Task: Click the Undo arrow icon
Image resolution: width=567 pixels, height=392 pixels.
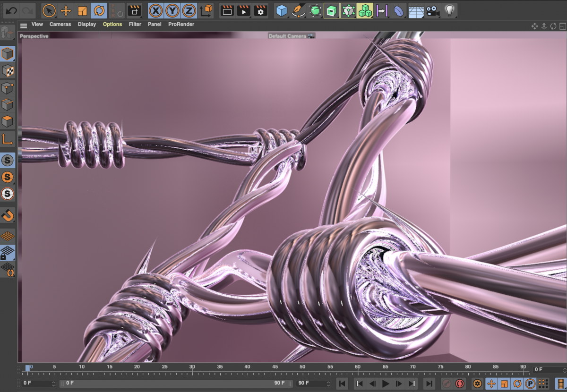Action: pyautogui.click(x=11, y=10)
